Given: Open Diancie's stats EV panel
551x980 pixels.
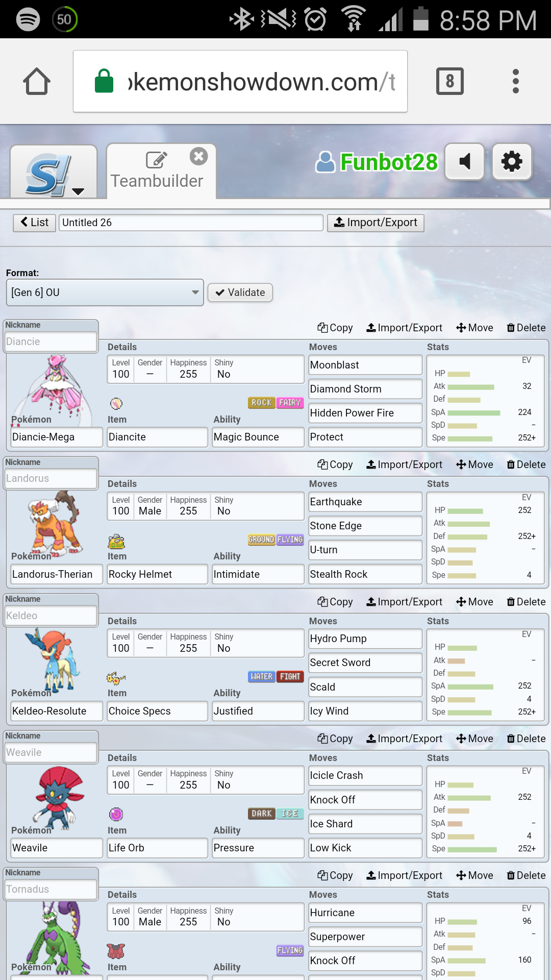Looking at the screenshot, I should pos(486,401).
